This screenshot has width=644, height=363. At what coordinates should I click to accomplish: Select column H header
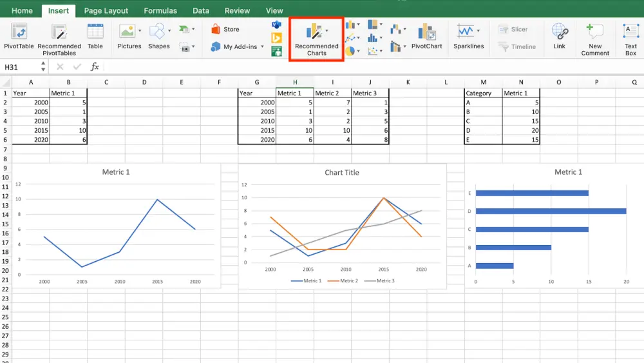click(295, 83)
